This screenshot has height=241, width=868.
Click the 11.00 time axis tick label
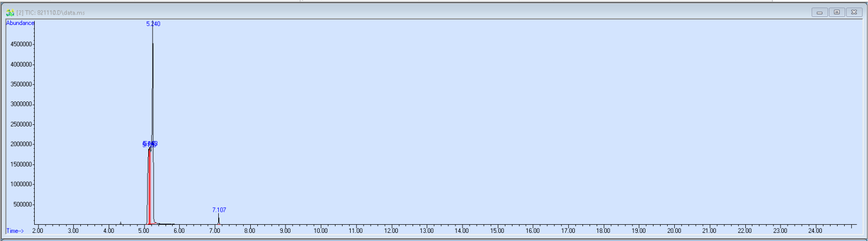356,231
